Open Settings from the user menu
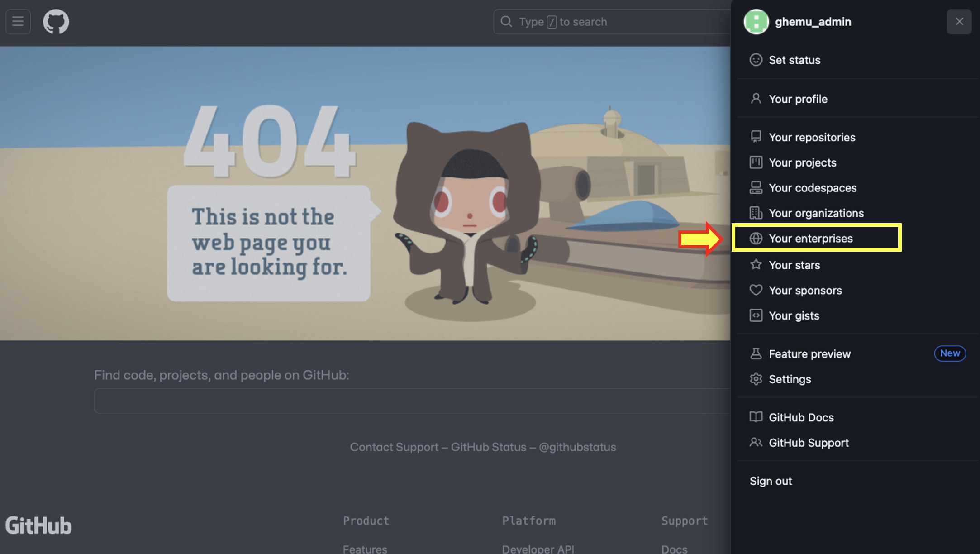This screenshot has width=980, height=554. tap(855, 379)
